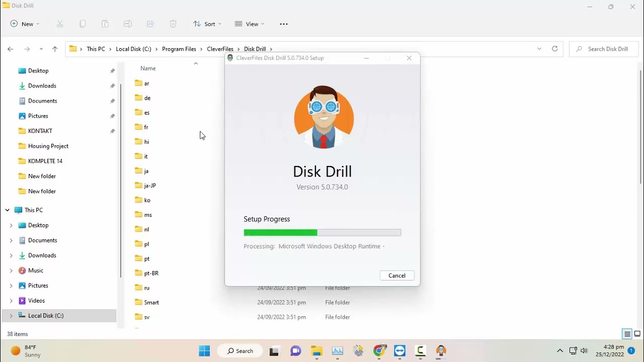Click the Cut scissors icon in toolbar
The height and width of the screenshot is (362, 644).
[x=60, y=24]
